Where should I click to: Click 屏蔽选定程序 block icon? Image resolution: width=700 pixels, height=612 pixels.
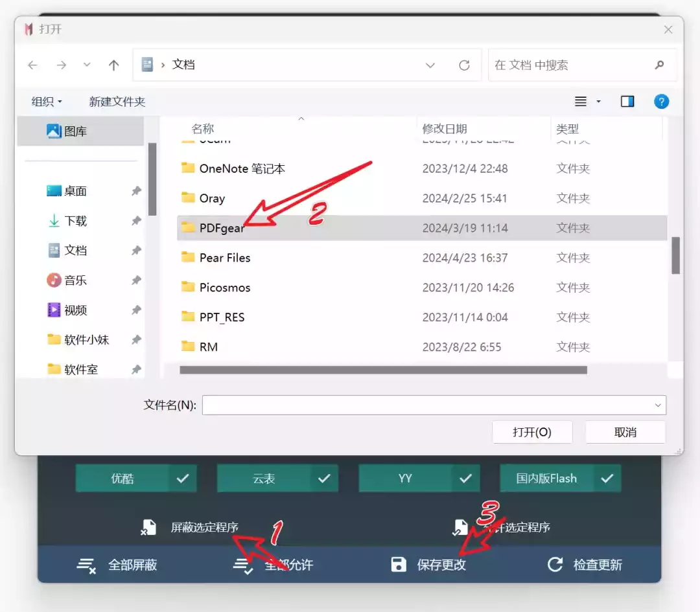148,527
